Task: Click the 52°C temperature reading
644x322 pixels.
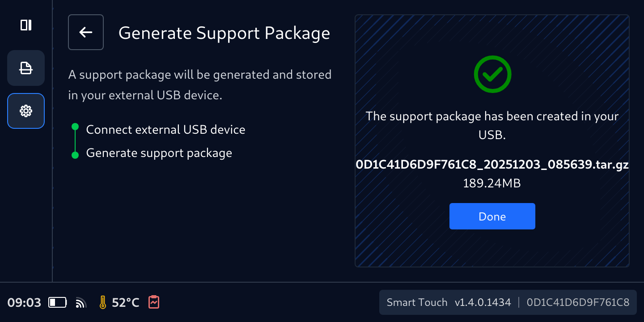Action: [125, 303]
